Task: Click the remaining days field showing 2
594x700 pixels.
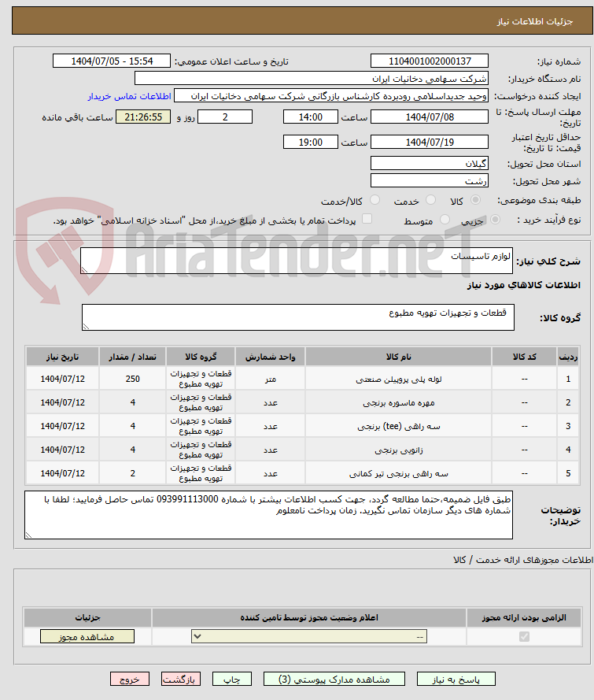Action: tap(225, 117)
